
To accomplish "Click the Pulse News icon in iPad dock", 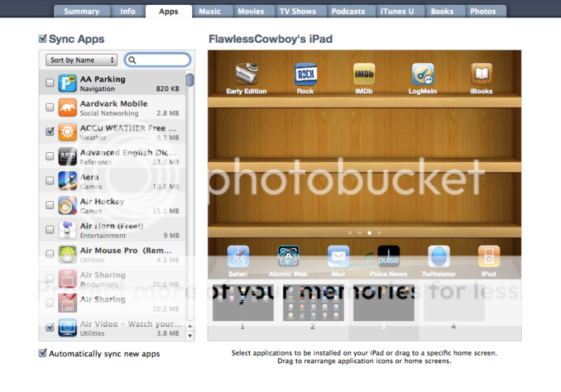I will [x=388, y=256].
